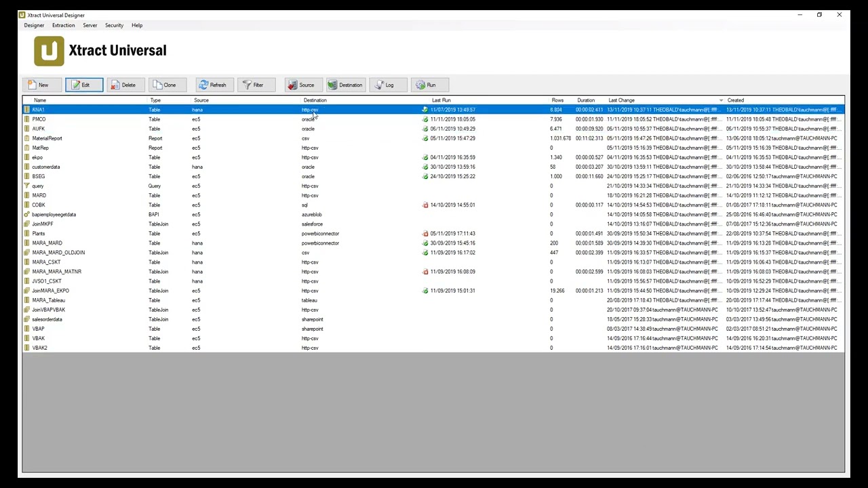Click green success icon in MARA_MARD row
The height and width of the screenshot is (488, 868).
[x=425, y=243]
